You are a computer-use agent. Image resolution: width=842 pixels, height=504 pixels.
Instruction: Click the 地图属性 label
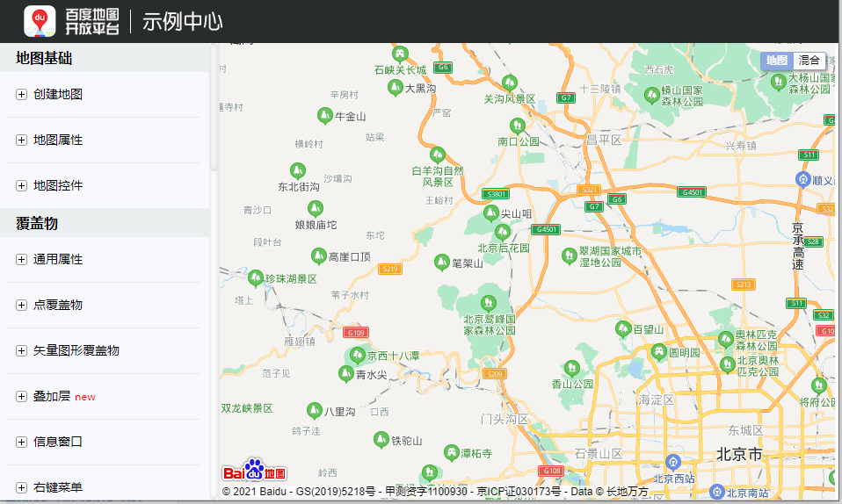(58, 140)
